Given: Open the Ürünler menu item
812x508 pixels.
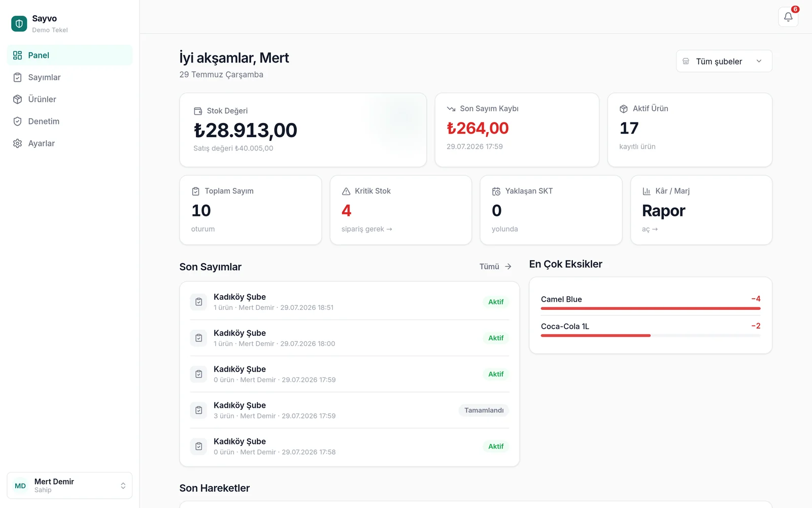Looking at the screenshot, I should tap(70, 99).
